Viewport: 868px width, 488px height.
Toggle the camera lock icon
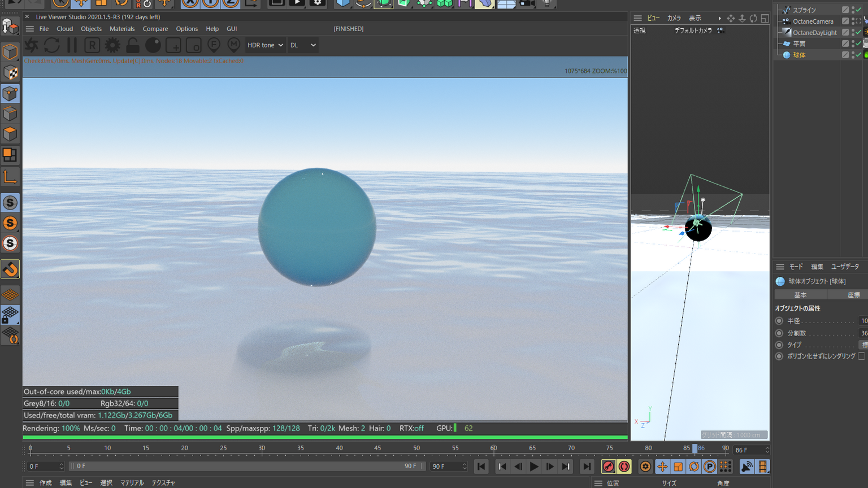pos(133,45)
